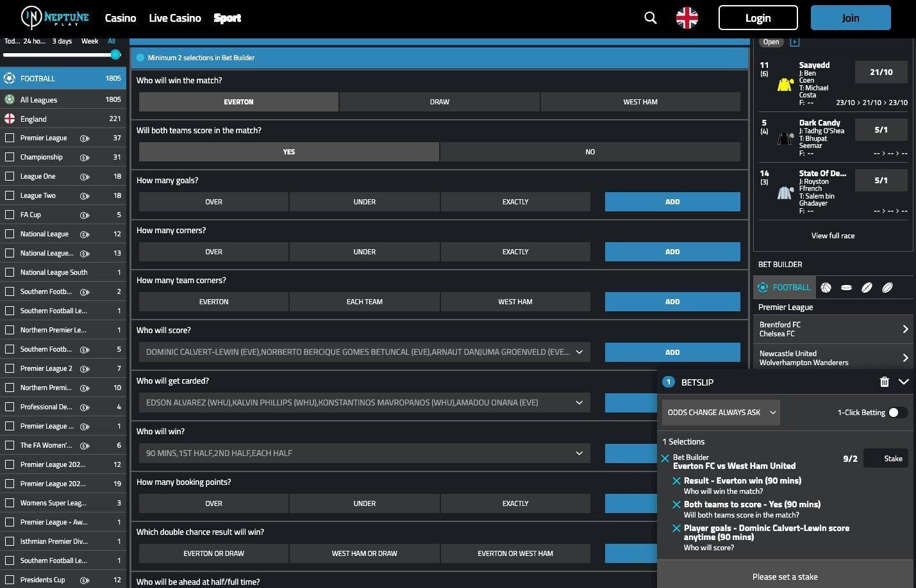Remove Result - Everton win selection
Screen dimensions: 916x588
click(x=676, y=481)
